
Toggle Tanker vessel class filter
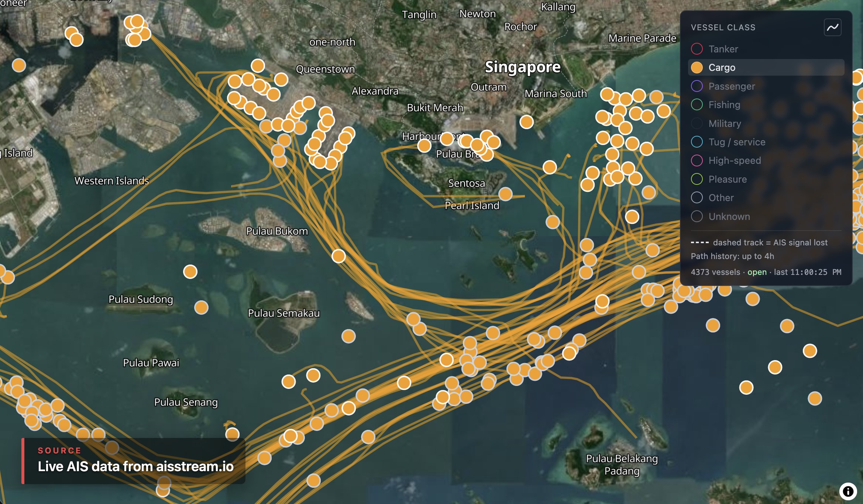pos(766,49)
